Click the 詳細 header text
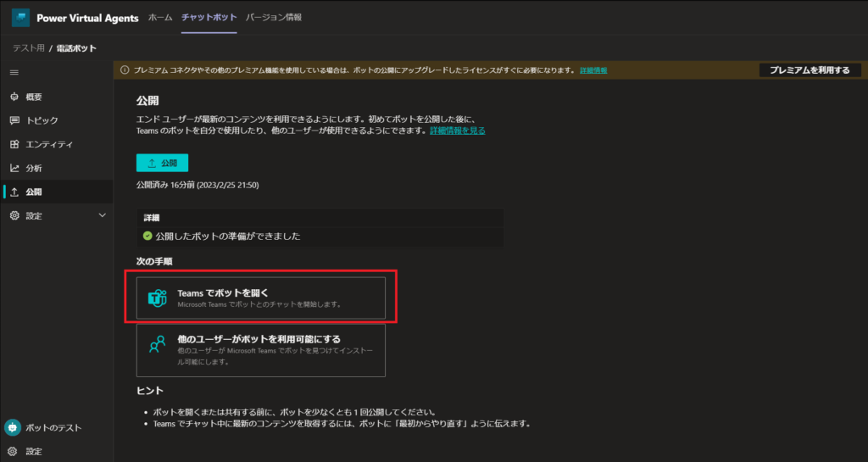This screenshot has width=868, height=462. (152, 218)
